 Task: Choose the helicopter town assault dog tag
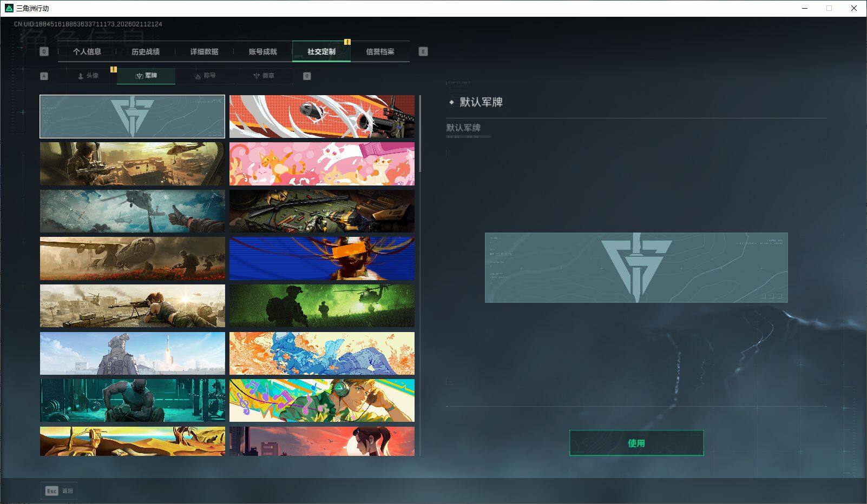pos(133,164)
